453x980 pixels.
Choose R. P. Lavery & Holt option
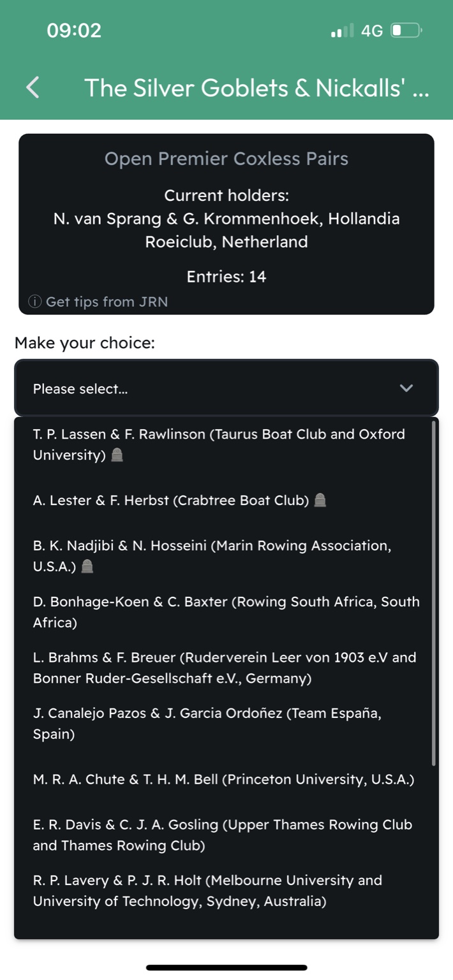click(x=207, y=891)
